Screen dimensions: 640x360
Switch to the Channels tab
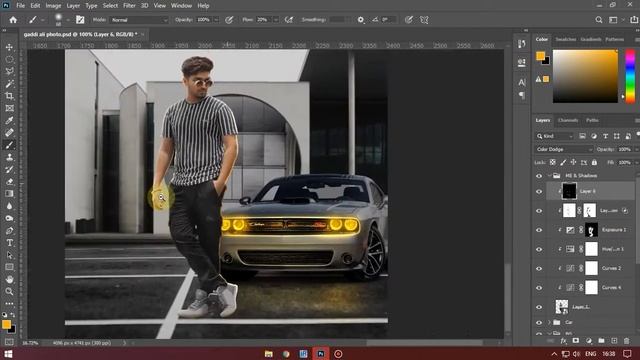point(568,120)
